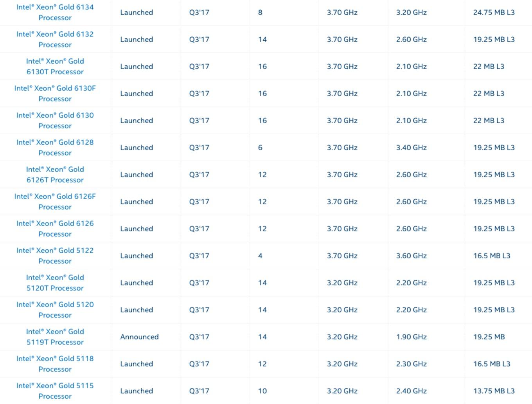Open Intel Xeon Gold 6134 Processor link
This screenshot has height=404, width=532.
click(x=55, y=13)
